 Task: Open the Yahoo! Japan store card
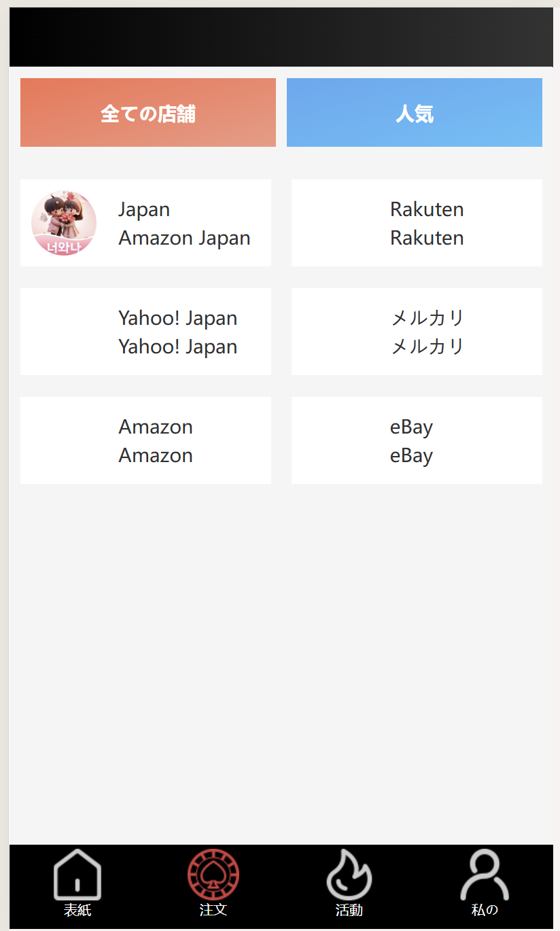pos(145,332)
